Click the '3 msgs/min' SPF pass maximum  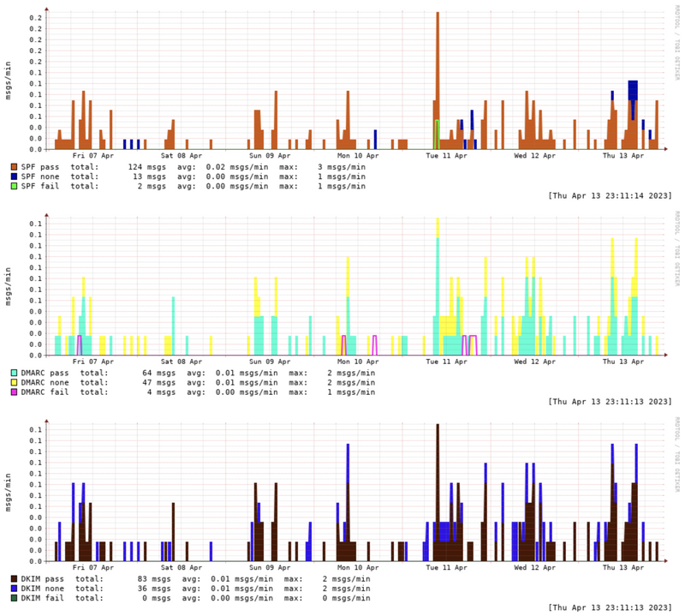coord(342,167)
